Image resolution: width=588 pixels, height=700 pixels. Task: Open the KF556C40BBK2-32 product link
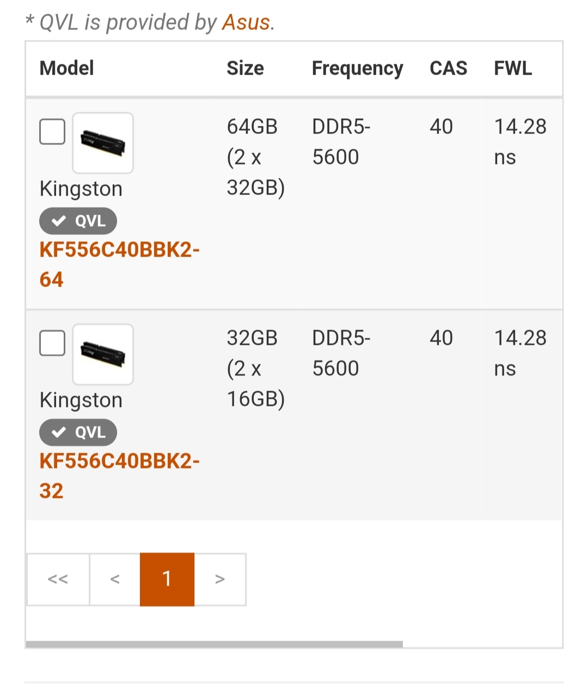coord(119,476)
